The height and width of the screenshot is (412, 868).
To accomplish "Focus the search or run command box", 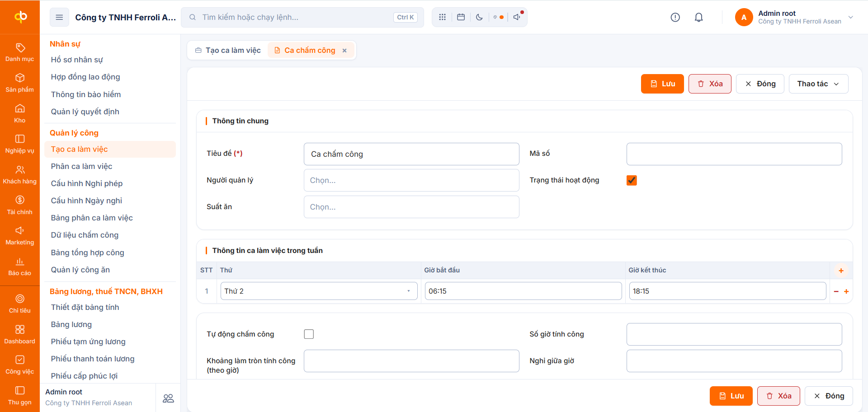I will tap(302, 17).
